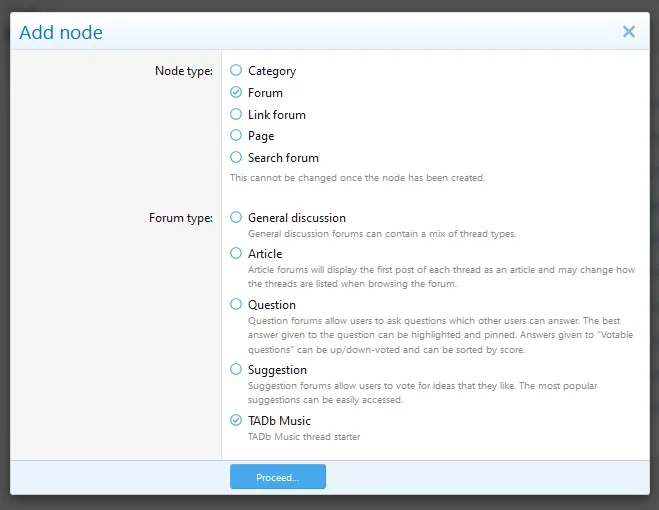
Task: Select the Page node type radio
Action: (x=236, y=136)
